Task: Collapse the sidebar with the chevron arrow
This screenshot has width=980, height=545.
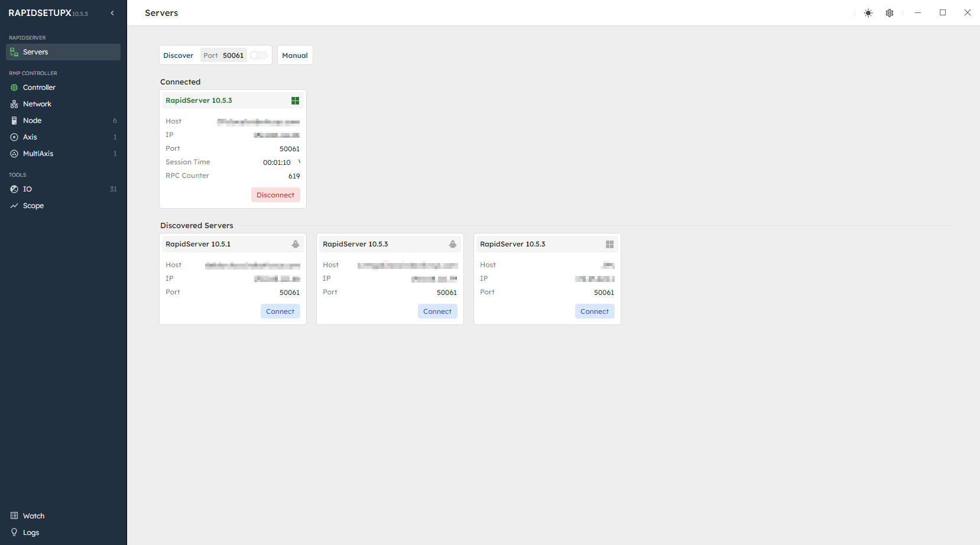Action: click(112, 13)
